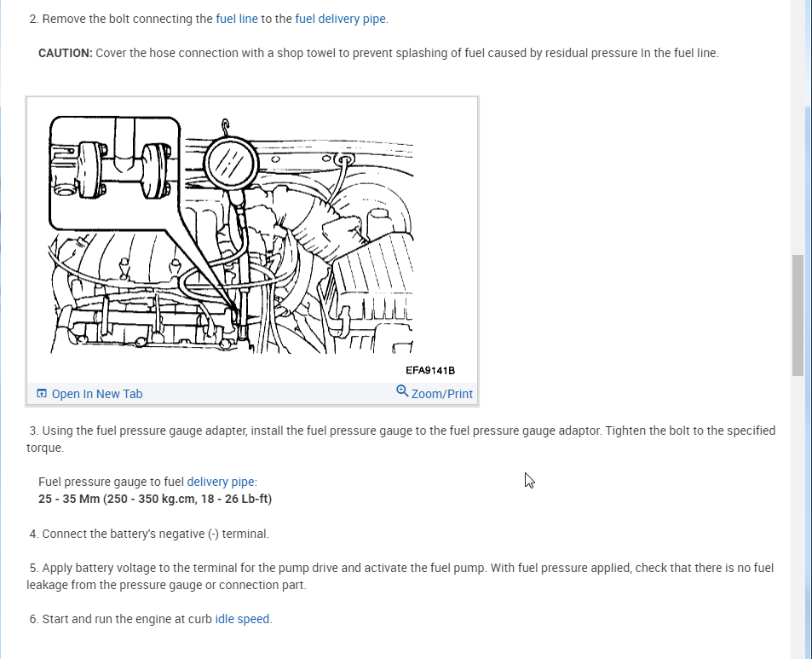Screen dimensions: 812x659
Task: Click the bold CAUTION label
Action: (66, 53)
